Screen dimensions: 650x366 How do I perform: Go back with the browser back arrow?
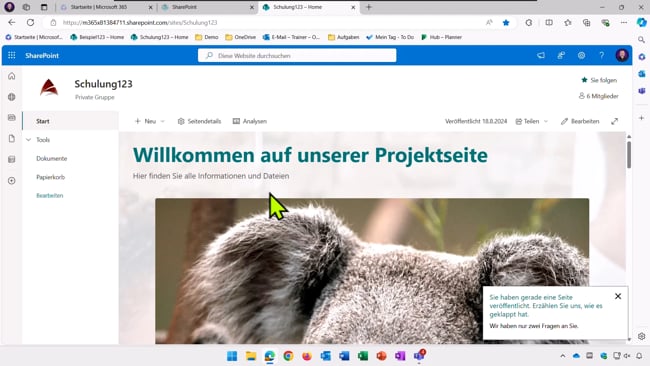[12, 22]
